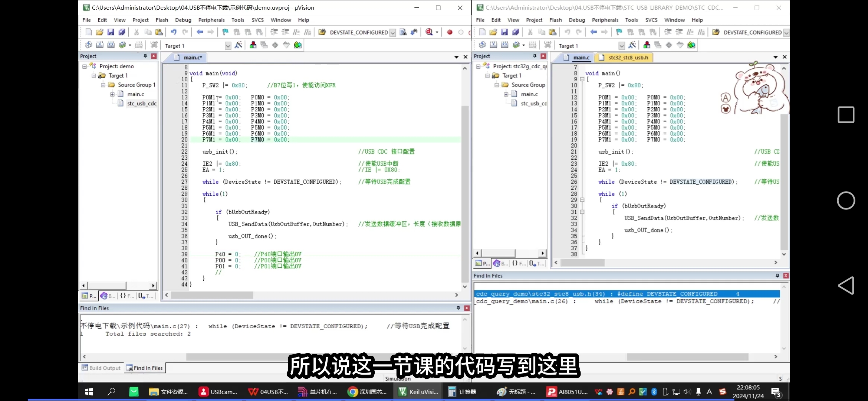Screen dimensions: 868x401
Task: Click Save All icon in left window toolbar
Action: tap(122, 32)
